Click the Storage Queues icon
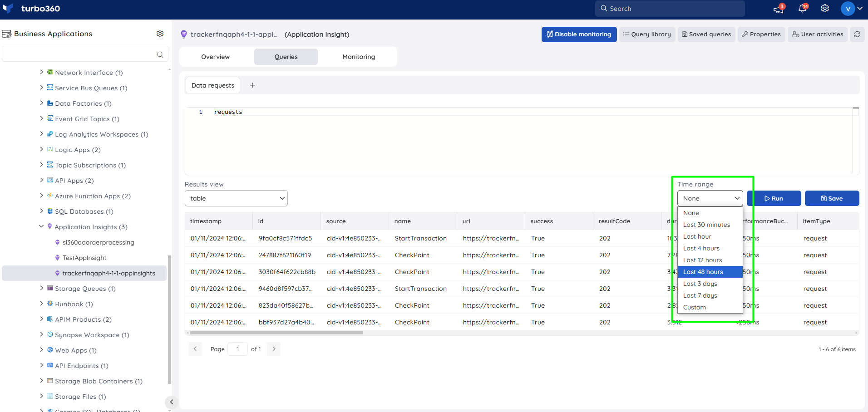This screenshot has width=868, height=412. click(x=50, y=288)
